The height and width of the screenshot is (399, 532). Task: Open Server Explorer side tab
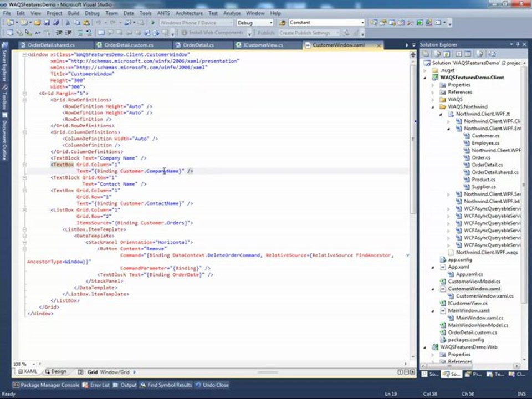(x=4, y=62)
